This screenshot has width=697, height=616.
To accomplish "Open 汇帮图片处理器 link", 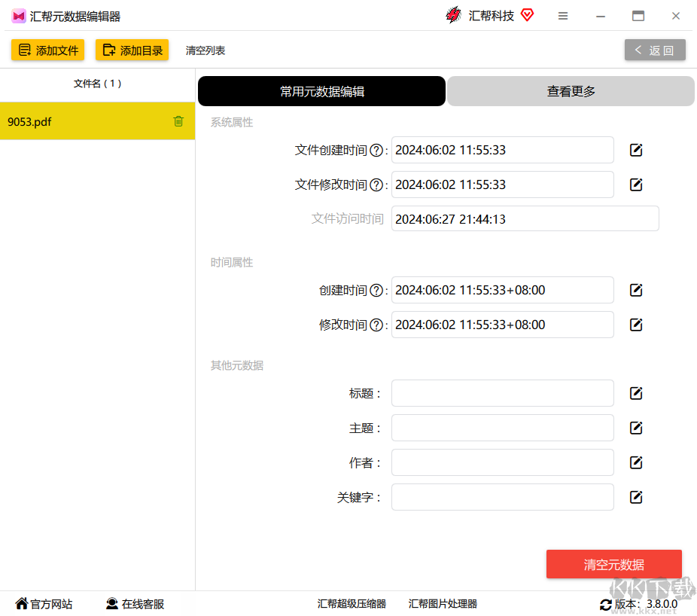I will point(443,603).
